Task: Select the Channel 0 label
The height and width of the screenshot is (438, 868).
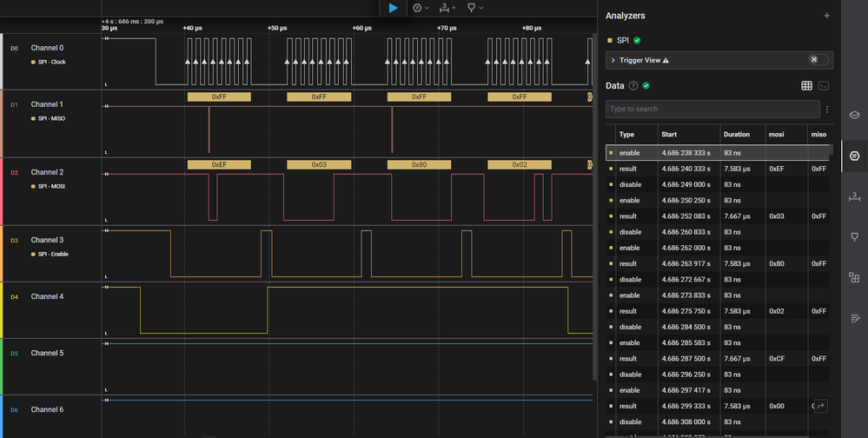Action: pos(47,48)
